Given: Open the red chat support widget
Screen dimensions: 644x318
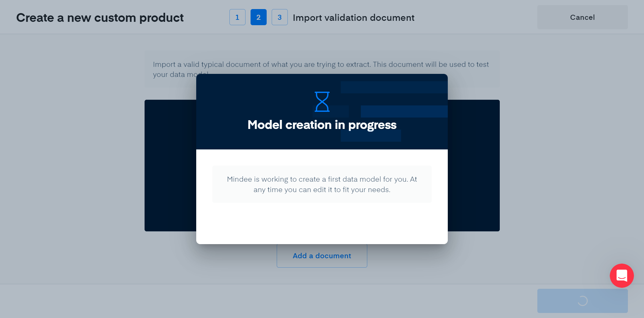Looking at the screenshot, I should [622, 276].
